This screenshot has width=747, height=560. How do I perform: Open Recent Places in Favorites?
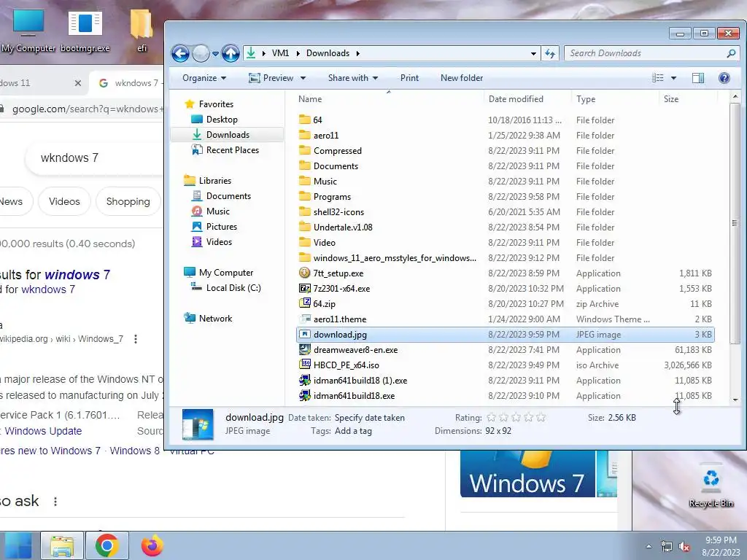232,150
